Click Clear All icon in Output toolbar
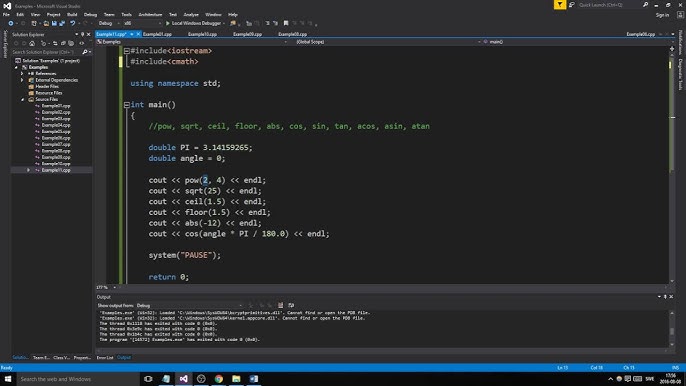686x386 pixels. (280, 305)
